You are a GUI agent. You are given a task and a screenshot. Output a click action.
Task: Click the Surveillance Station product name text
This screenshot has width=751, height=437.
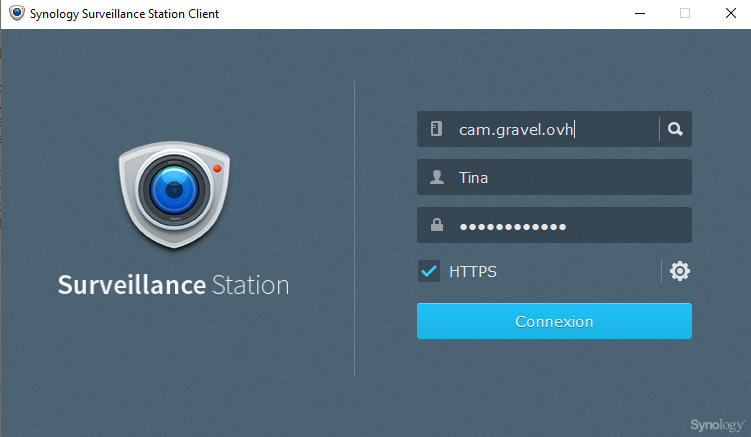point(173,285)
